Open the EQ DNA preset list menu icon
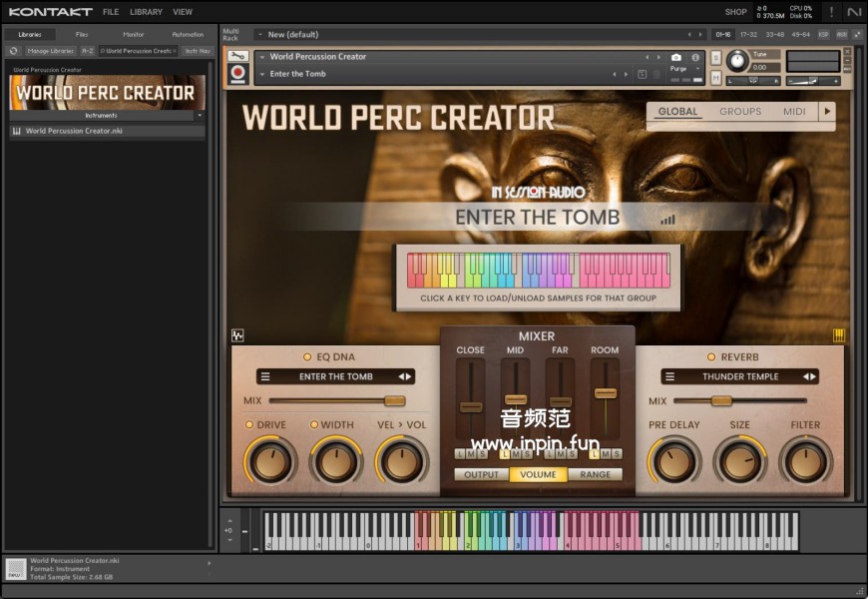868x599 pixels. click(x=264, y=376)
